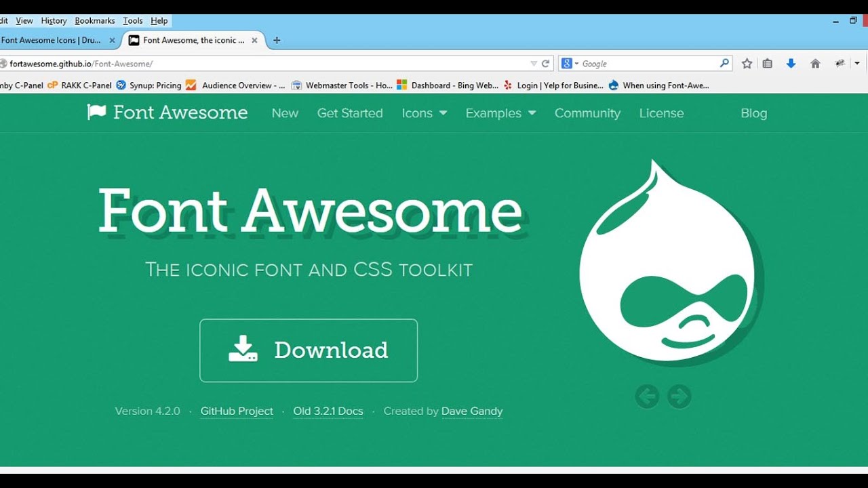The image size is (868, 488).
Task: Close the Font Awesome Icons Drupal tab
Action: [113, 40]
